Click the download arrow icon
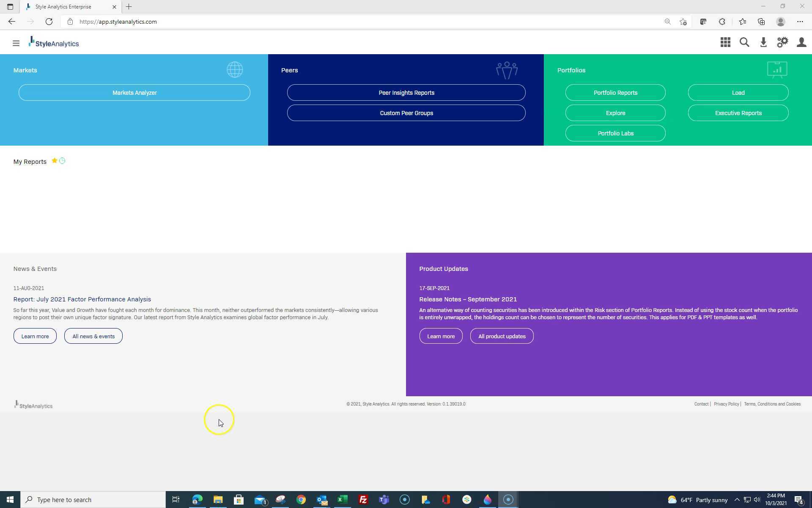The width and height of the screenshot is (812, 508). click(x=763, y=42)
